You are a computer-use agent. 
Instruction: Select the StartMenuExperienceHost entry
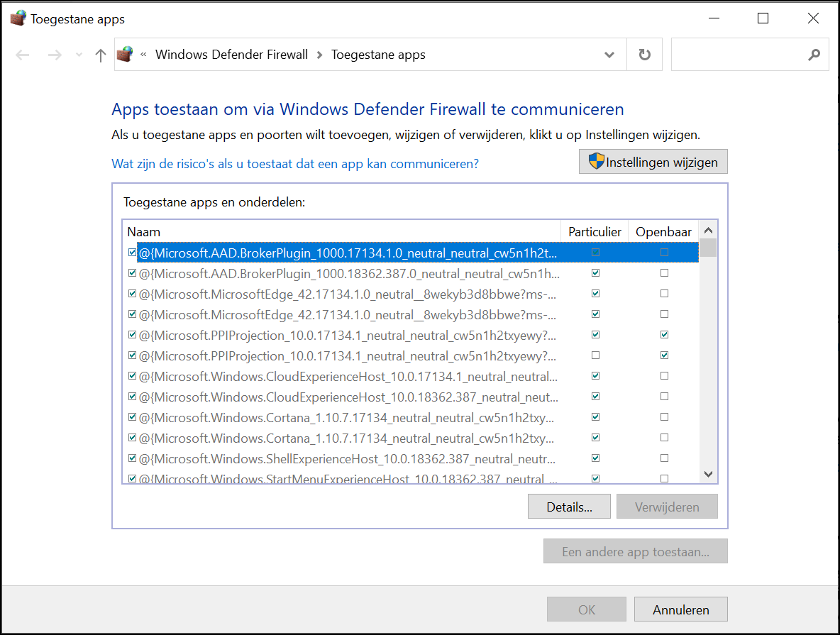tap(348, 478)
